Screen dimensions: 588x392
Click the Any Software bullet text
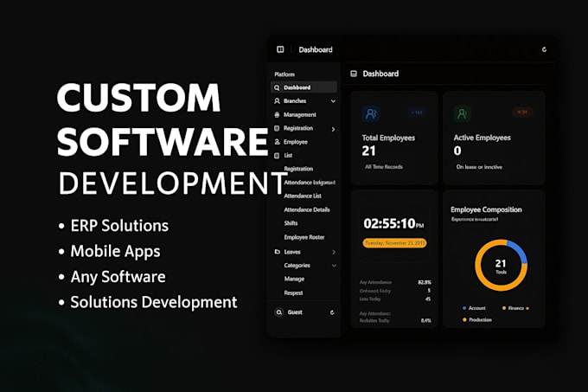tap(118, 277)
